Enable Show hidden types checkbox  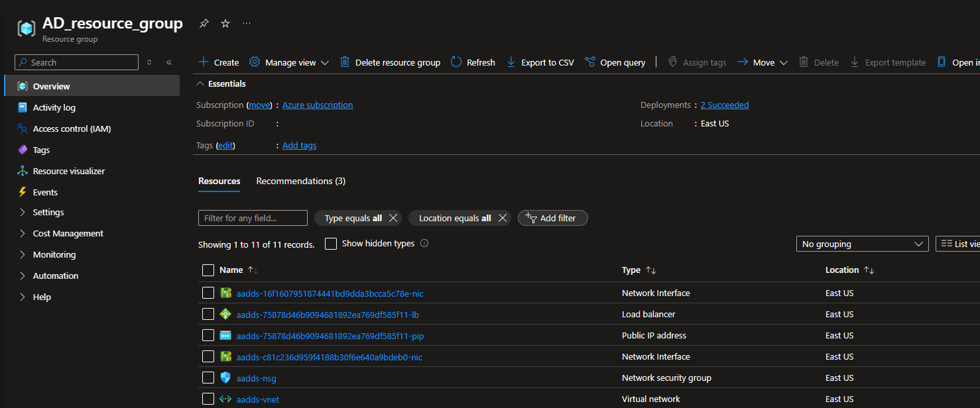(x=331, y=244)
